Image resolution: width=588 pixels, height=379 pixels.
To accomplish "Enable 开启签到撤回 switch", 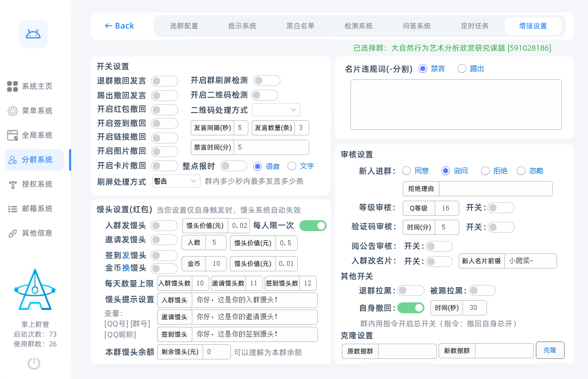I will tap(165, 123).
